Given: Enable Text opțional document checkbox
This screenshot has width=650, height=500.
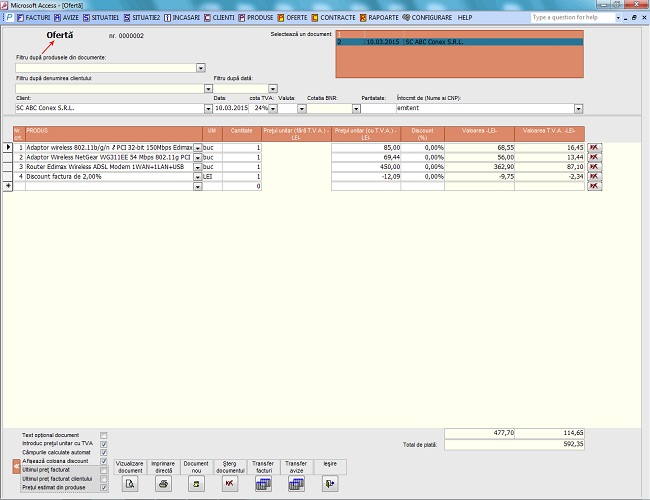Looking at the screenshot, I should click(104, 435).
